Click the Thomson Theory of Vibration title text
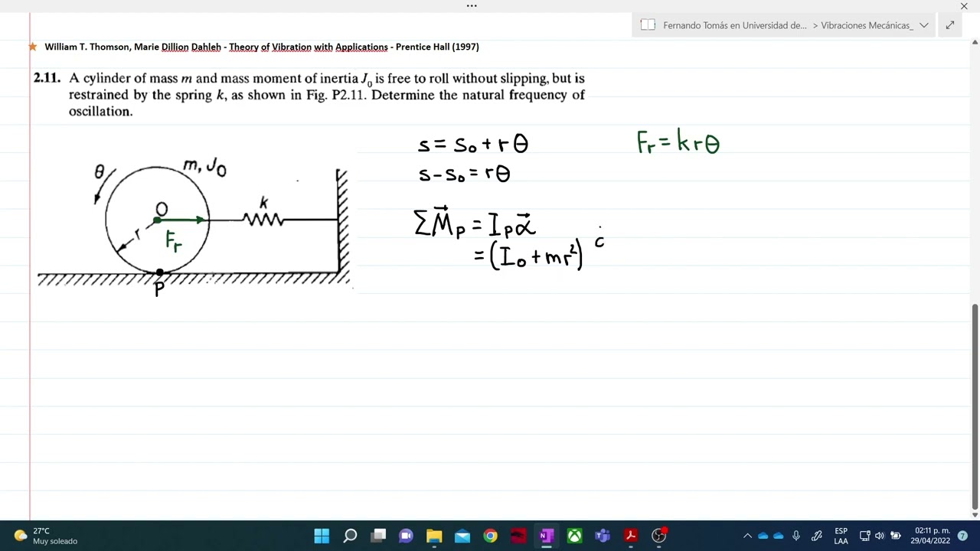Screen dimensions: 980x551 [x=262, y=47]
